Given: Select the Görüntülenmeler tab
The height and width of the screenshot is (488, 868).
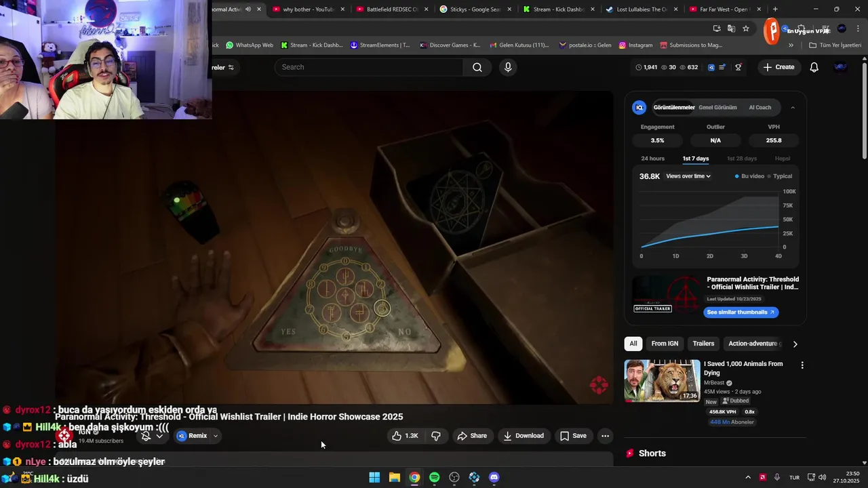Looking at the screenshot, I should tap(674, 107).
